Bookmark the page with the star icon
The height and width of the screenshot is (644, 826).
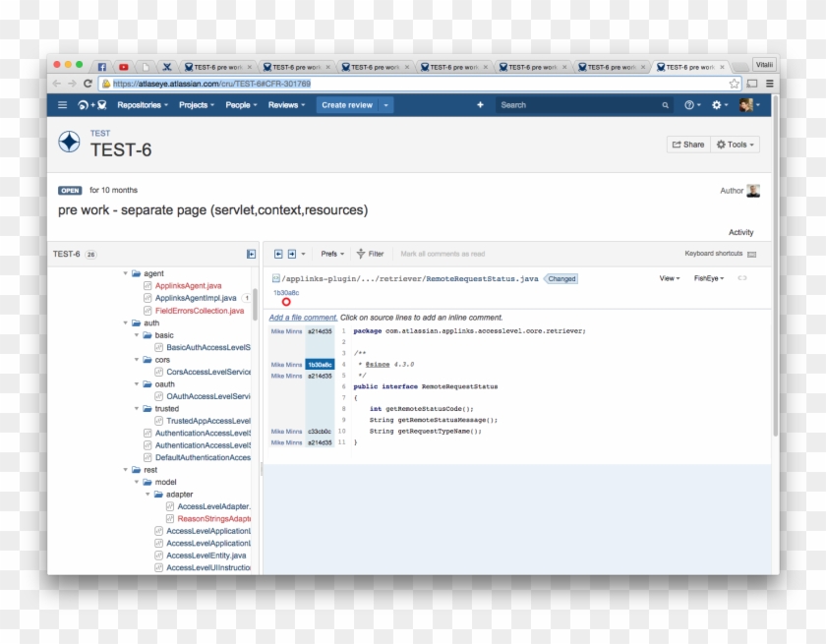[734, 84]
